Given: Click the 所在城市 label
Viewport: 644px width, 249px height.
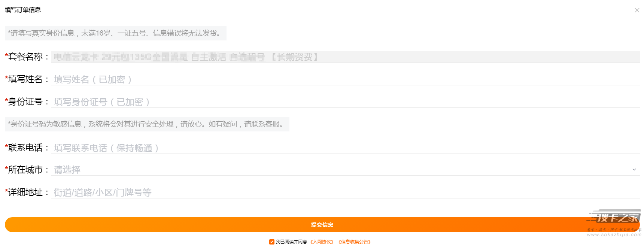Looking at the screenshot, I should click(27, 170).
